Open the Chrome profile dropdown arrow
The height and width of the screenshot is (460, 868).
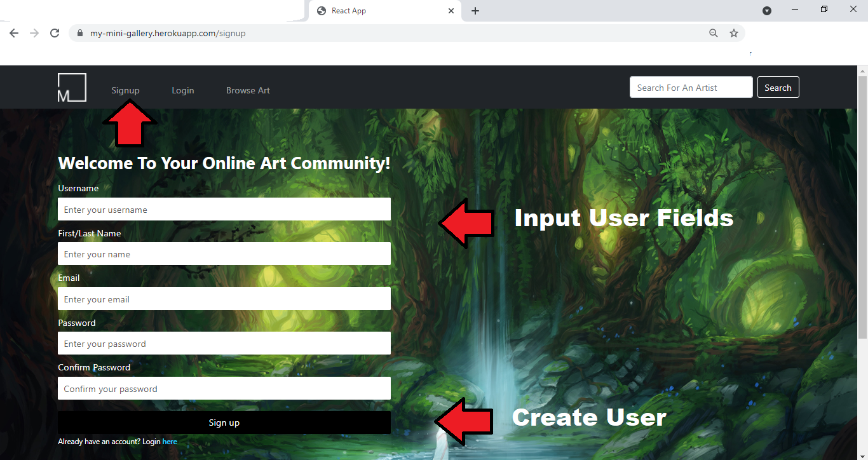[x=767, y=11]
